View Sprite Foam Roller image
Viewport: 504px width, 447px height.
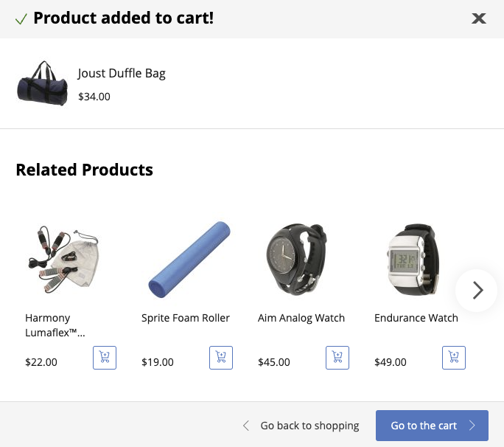click(x=186, y=260)
